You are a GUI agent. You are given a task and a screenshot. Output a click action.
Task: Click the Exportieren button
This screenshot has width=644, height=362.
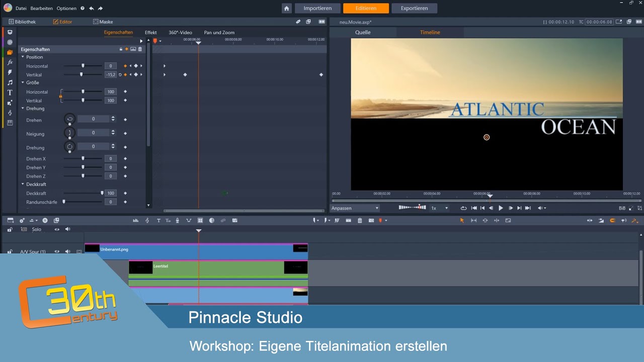415,9
